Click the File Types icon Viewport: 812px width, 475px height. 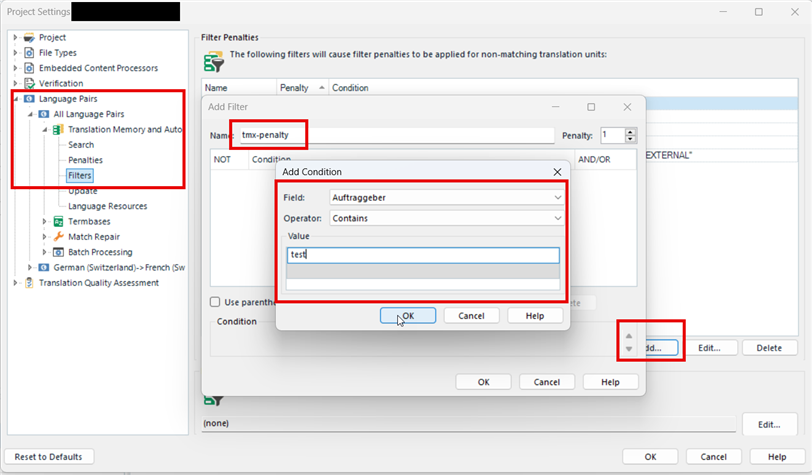(x=30, y=53)
